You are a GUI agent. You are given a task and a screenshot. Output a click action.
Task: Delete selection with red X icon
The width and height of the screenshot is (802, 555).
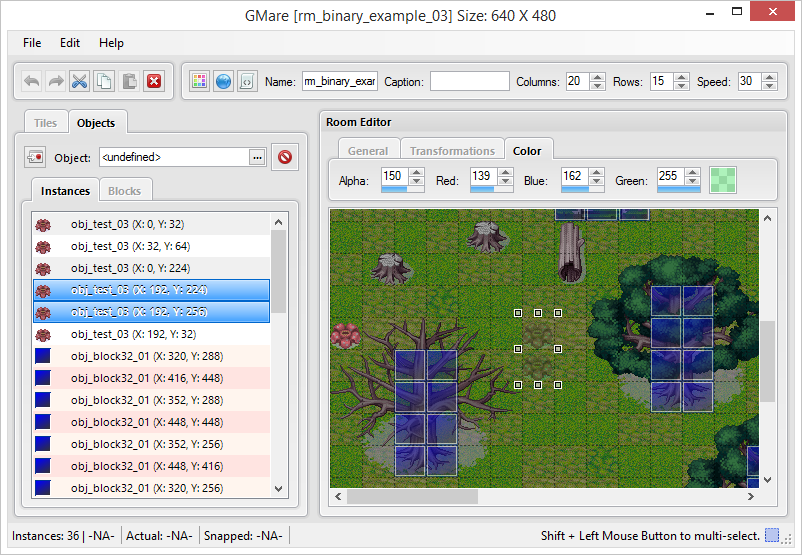tap(154, 81)
